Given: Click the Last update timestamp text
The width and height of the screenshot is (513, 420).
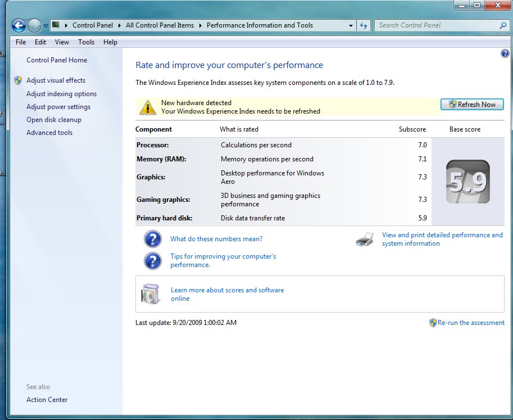Looking at the screenshot, I should [186, 323].
